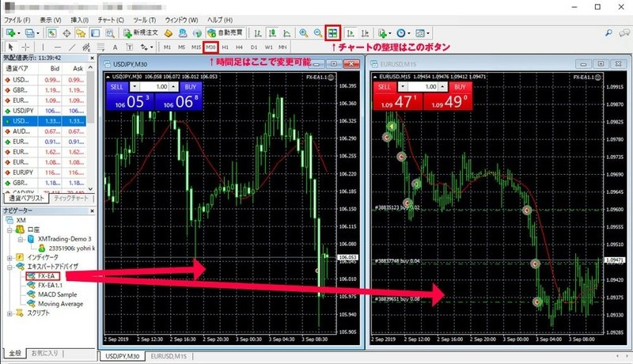Select the FX-EA1.1 expert advisor

[50, 286]
